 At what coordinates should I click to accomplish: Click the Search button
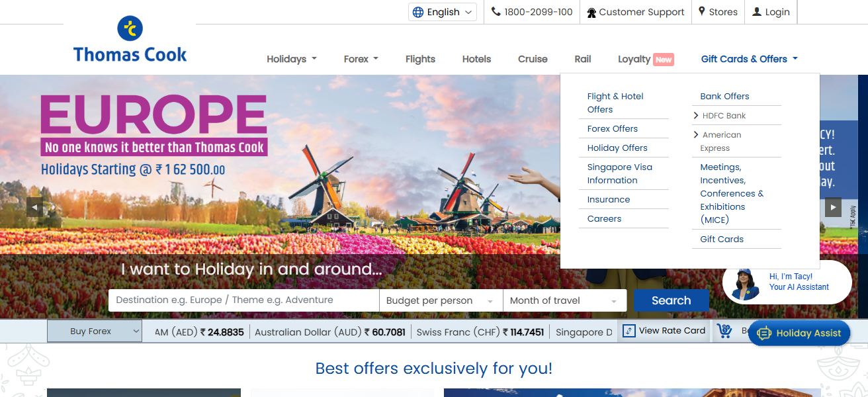click(671, 300)
